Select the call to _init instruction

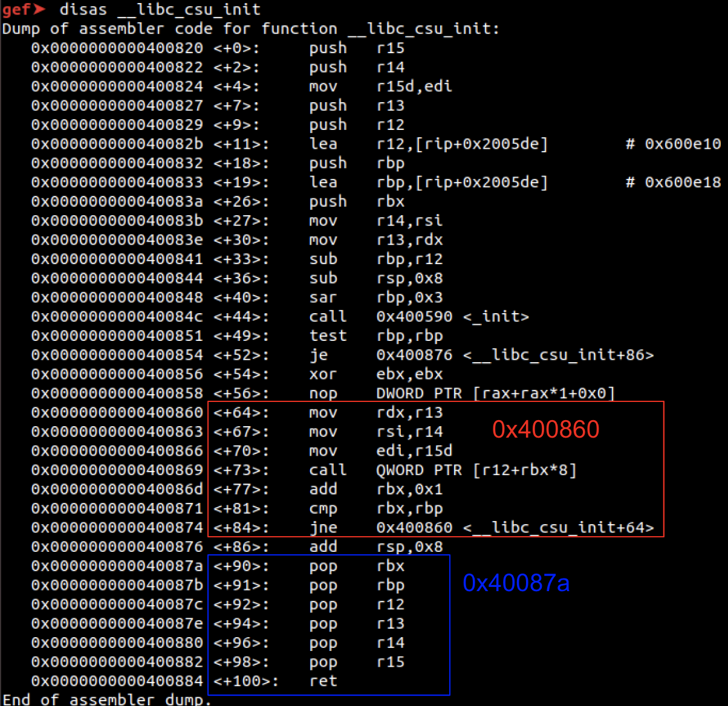point(418,317)
